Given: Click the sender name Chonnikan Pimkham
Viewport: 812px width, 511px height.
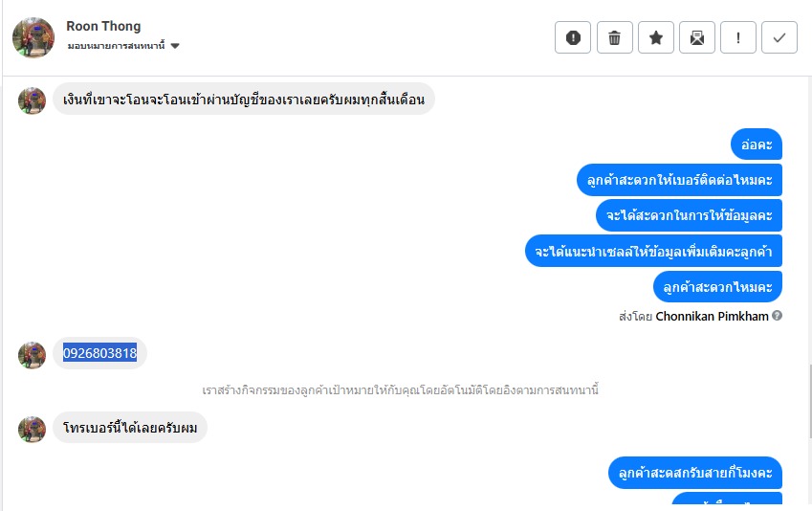Looking at the screenshot, I should pyautogui.click(x=712, y=316).
